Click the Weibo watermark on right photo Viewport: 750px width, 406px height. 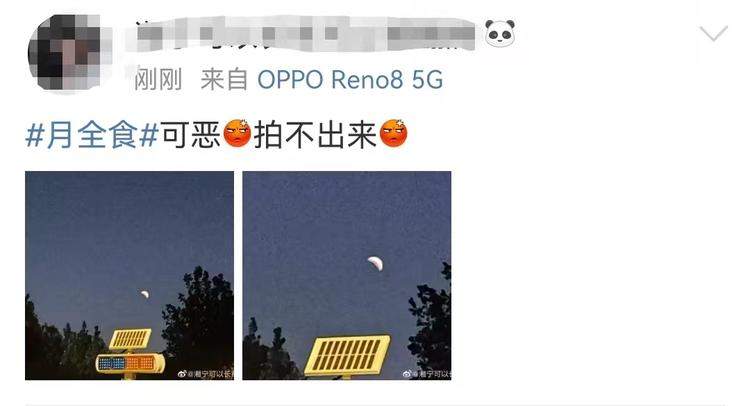pyautogui.click(x=427, y=374)
